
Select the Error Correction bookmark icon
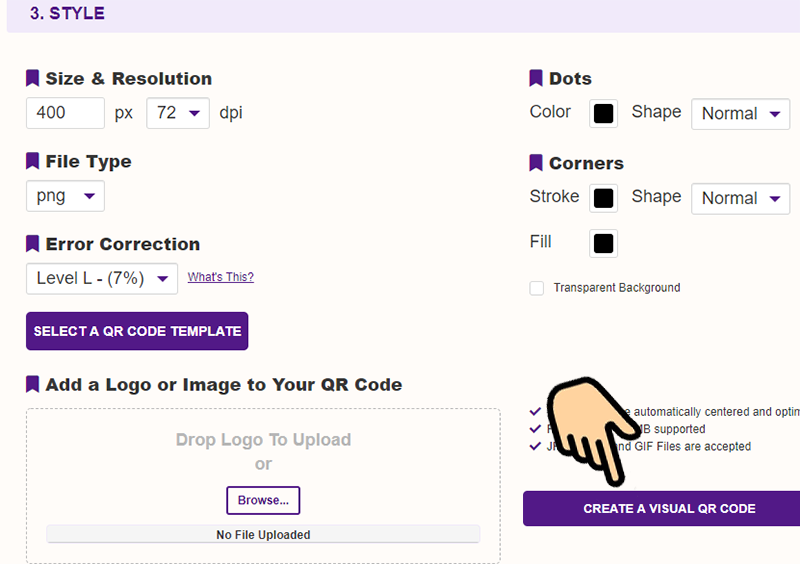[33, 244]
